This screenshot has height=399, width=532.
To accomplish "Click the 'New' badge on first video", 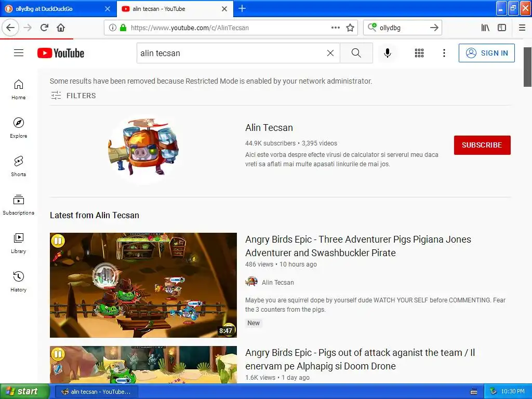I will click(x=254, y=323).
